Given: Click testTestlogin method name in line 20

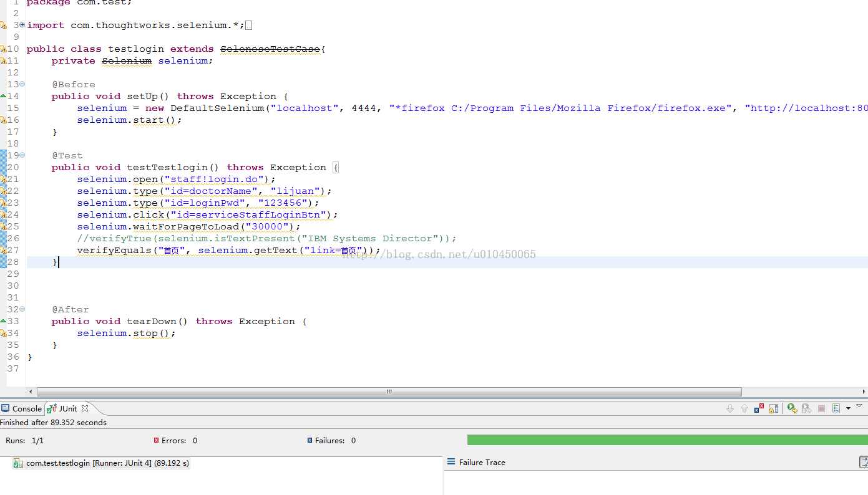Looking at the screenshot, I should (x=167, y=167).
